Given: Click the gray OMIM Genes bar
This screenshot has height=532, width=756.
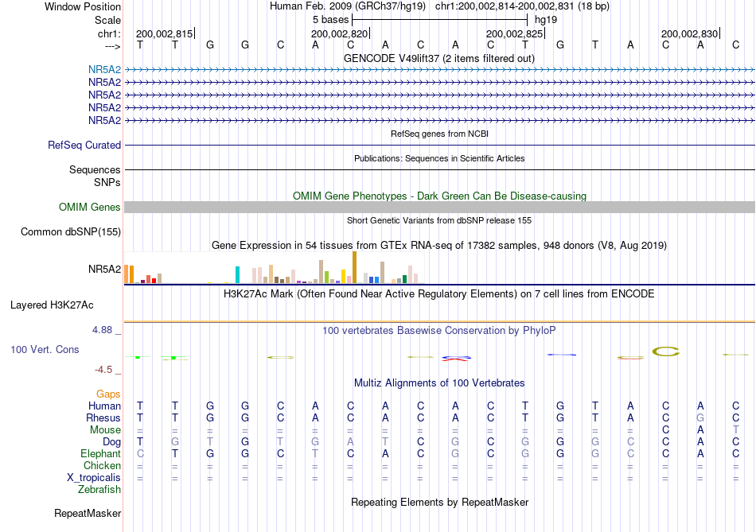Looking at the screenshot, I should tap(439, 208).
